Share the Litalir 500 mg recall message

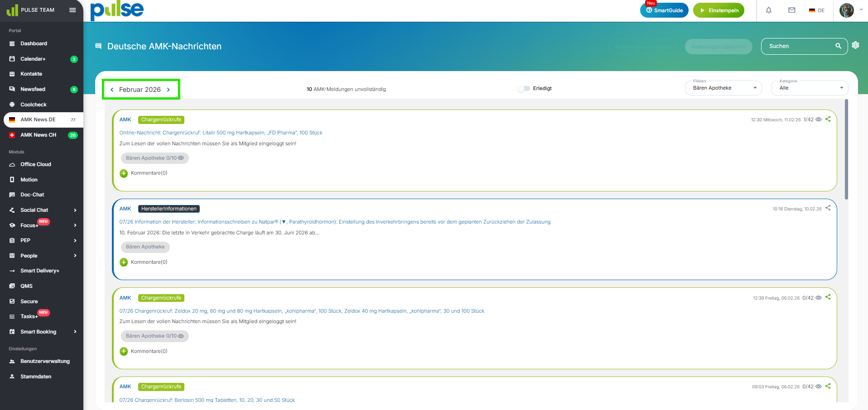[x=828, y=119]
